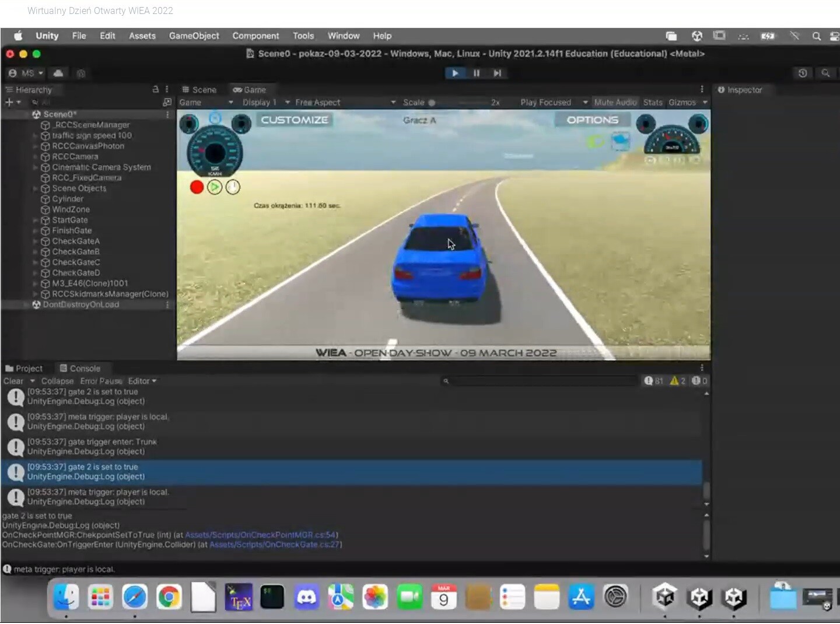Image resolution: width=840 pixels, height=624 pixels.
Task: Adjust the Game view Scale slider
Action: pyautogui.click(x=432, y=103)
